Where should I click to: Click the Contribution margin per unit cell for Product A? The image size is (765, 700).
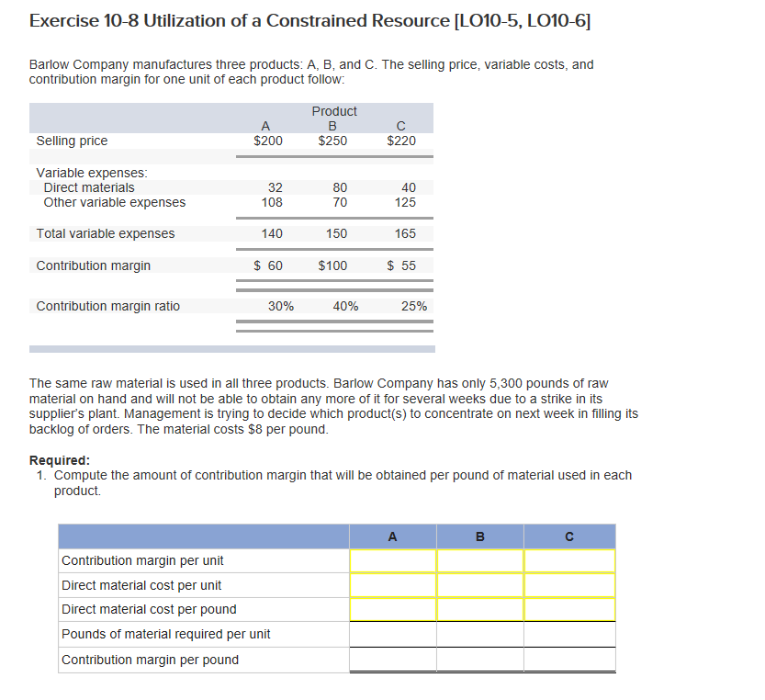coord(392,560)
